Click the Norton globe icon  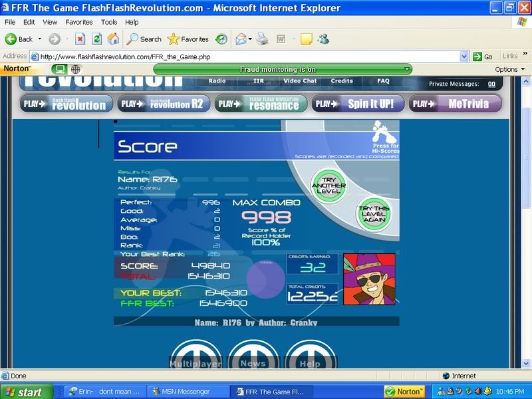tap(76, 69)
